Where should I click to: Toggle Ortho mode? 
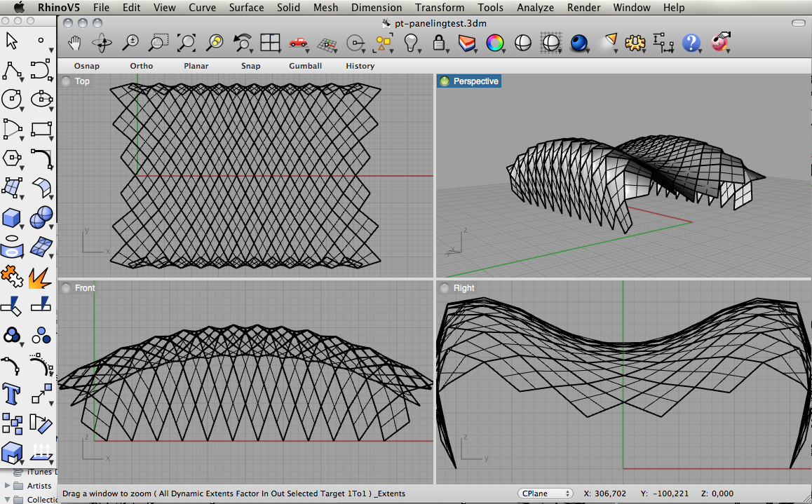[141, 66]
